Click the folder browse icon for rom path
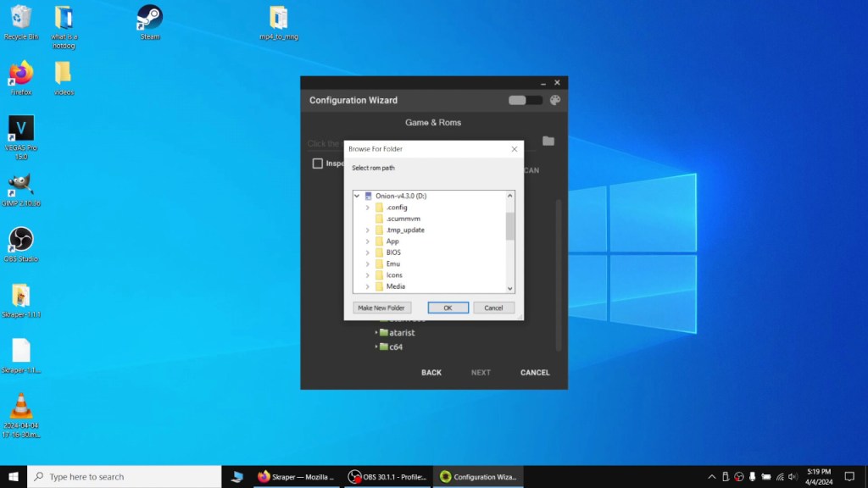 [x=548, y=142]
